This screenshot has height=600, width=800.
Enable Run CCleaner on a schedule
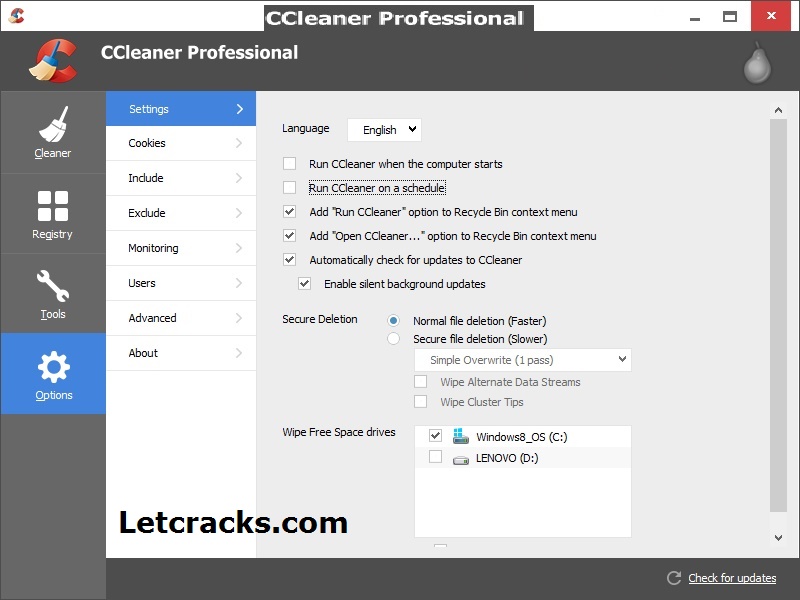coord(289,187)
